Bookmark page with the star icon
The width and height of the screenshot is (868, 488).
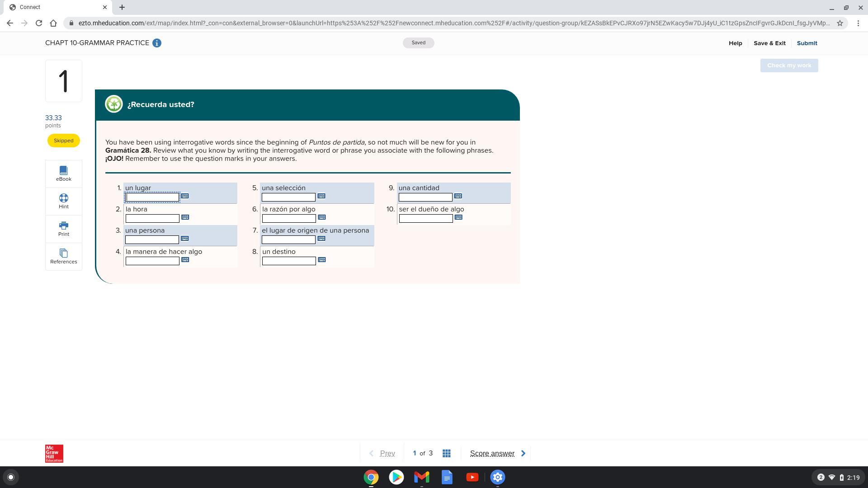840,23
